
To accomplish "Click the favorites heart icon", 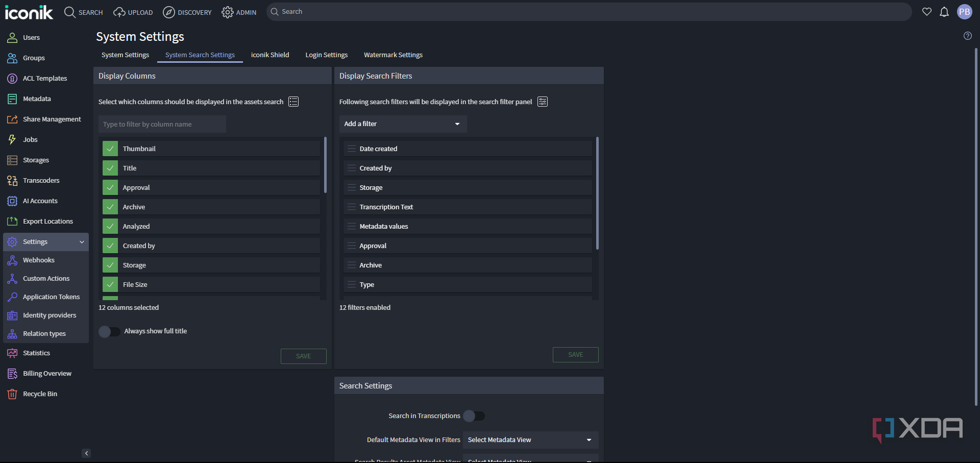I will [927, 12].
